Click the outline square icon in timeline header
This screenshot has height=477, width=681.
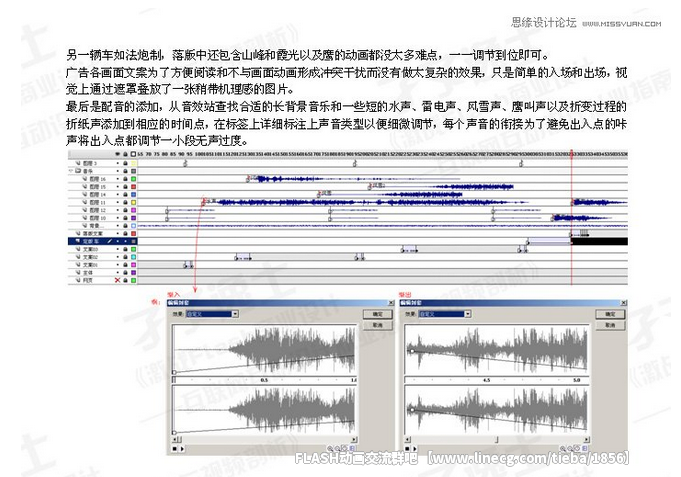[x=133, y=154]
